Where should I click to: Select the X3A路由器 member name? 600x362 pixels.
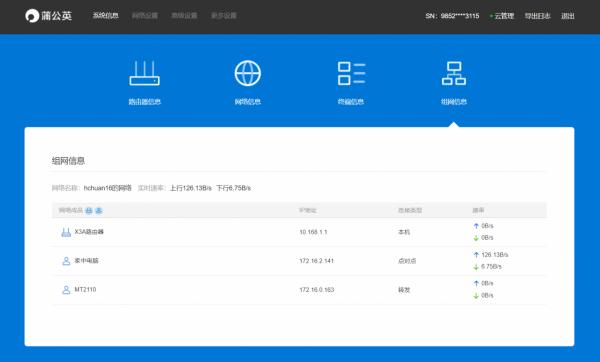coord(89,232)
